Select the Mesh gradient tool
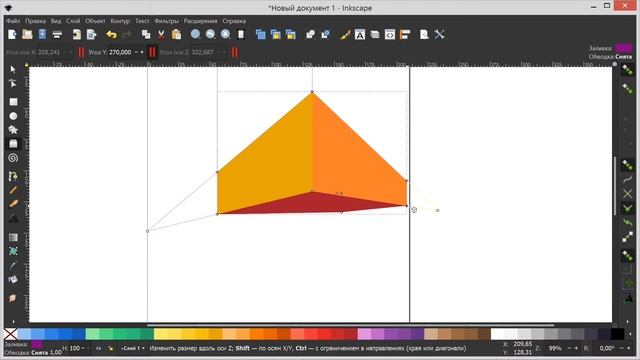This screenshot has height=360, width=640. click(13, 251)
